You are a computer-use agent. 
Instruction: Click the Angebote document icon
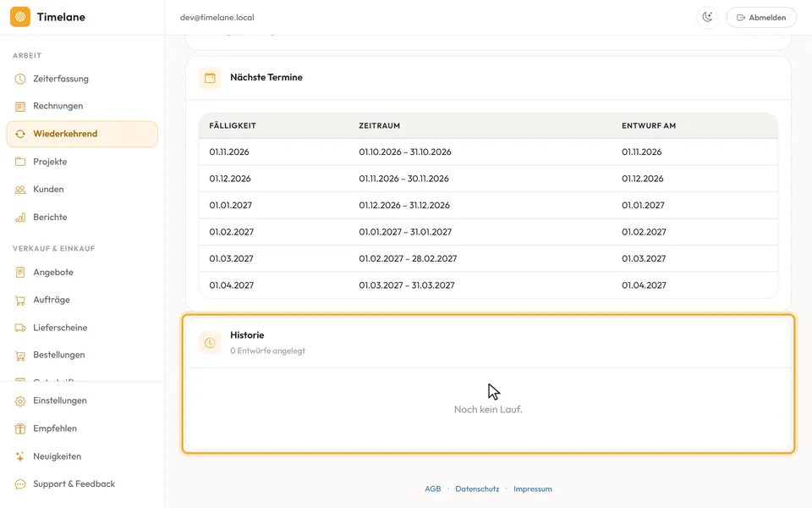[20, 272]
